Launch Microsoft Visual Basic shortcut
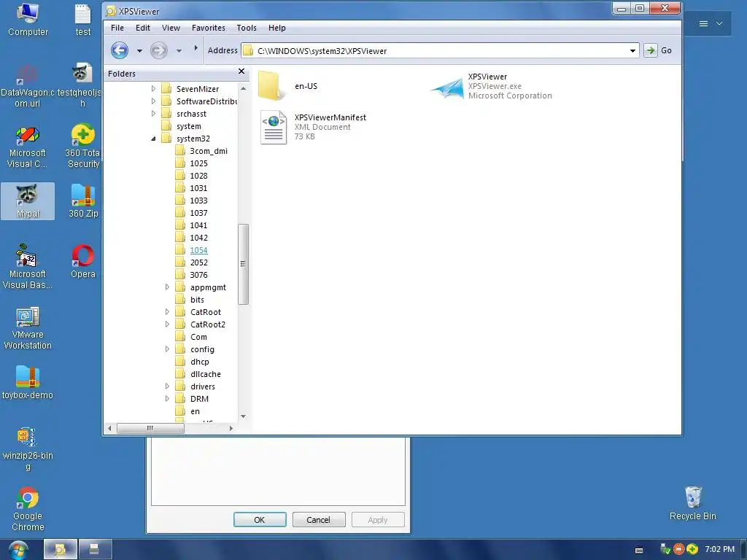 (27, 267)
